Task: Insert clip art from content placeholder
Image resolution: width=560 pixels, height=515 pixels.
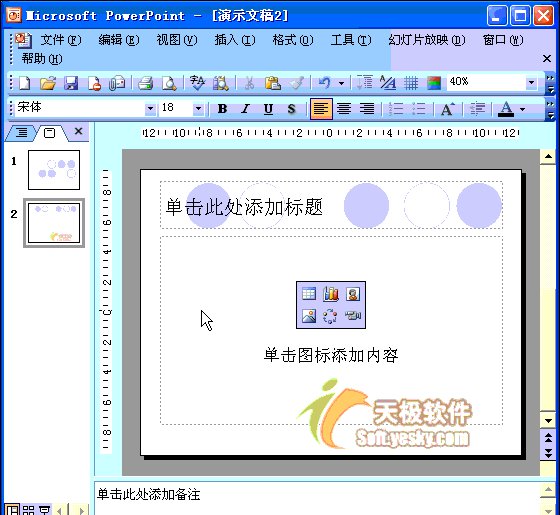Action: pyautogui.click(x=353, y=294)
